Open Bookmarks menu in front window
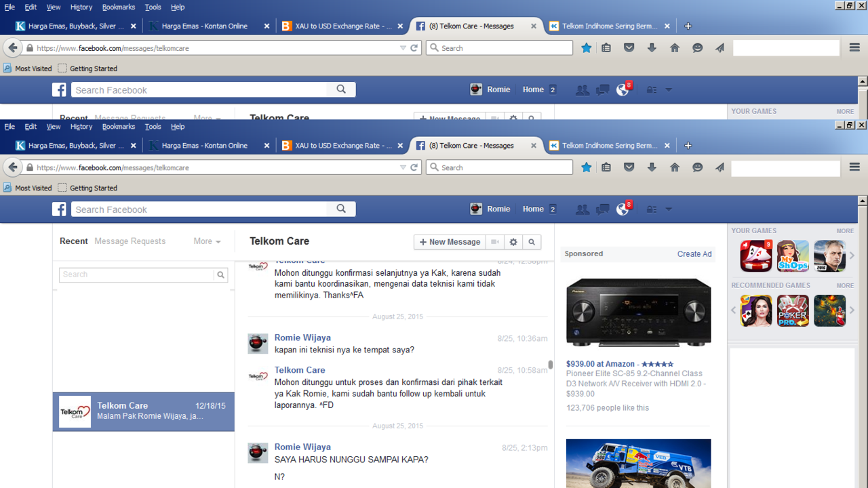The image size is (868, 488). 119,127
